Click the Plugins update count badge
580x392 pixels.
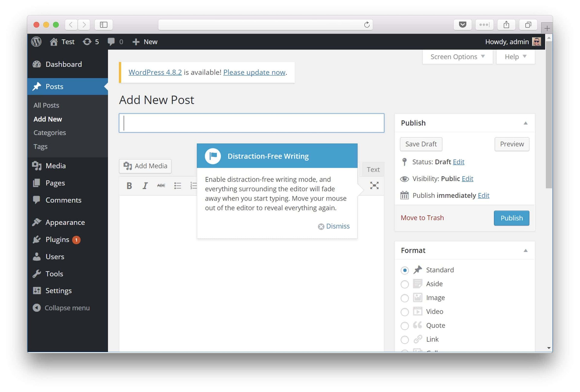coord(76,240)
